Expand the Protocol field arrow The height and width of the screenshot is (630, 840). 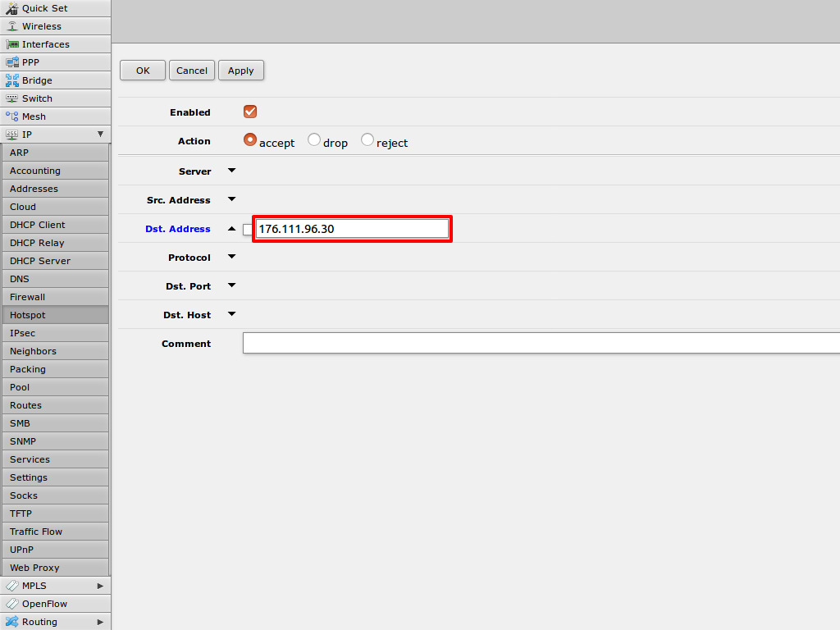231,257
